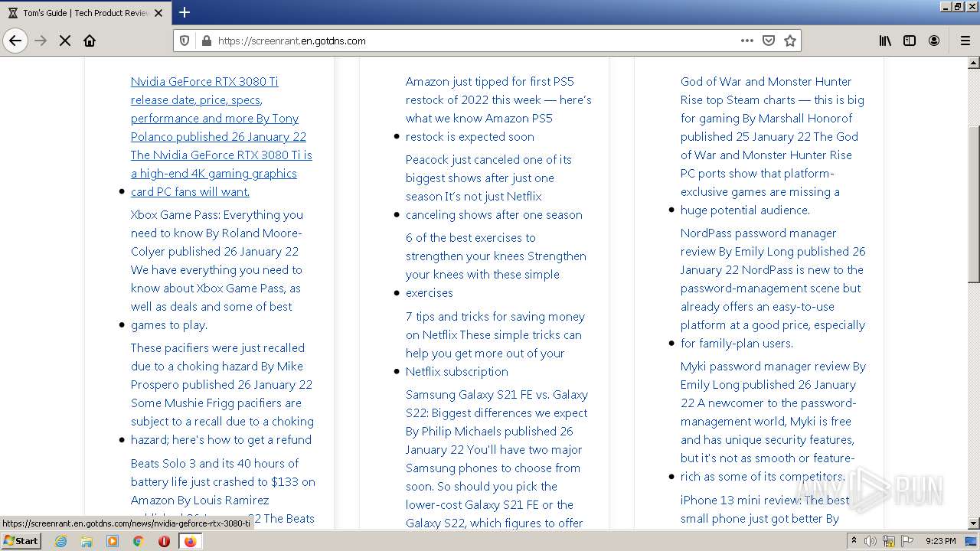This screenshot has height=551, width=980.
Task: Open NordPass password manager review
Action: coord(773,288)
